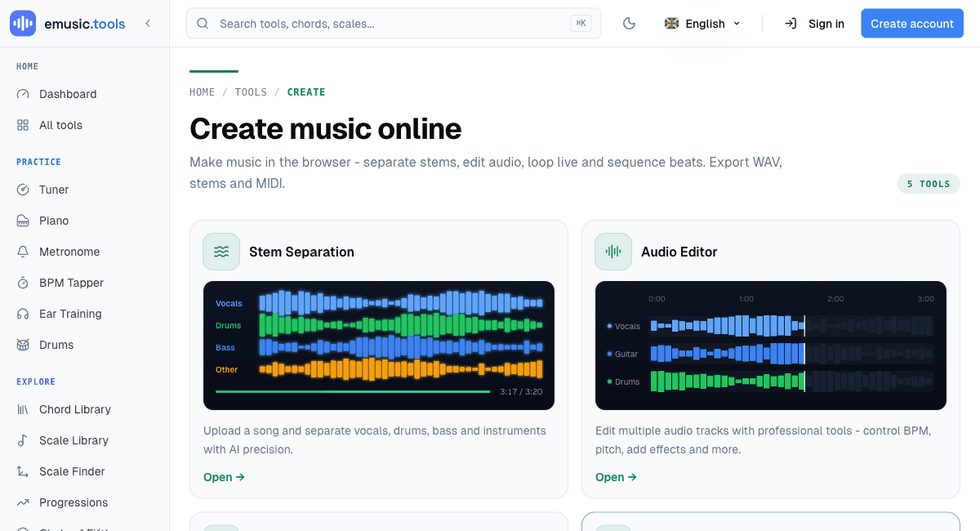Open the Audio Editor title
Viewport: 980px width, 531px height.
click(679, 252)
